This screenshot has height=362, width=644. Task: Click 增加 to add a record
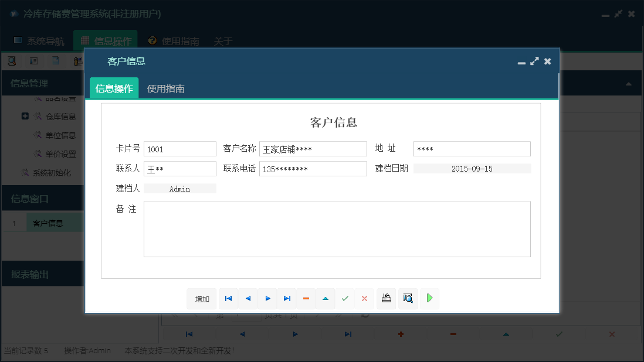201,298
